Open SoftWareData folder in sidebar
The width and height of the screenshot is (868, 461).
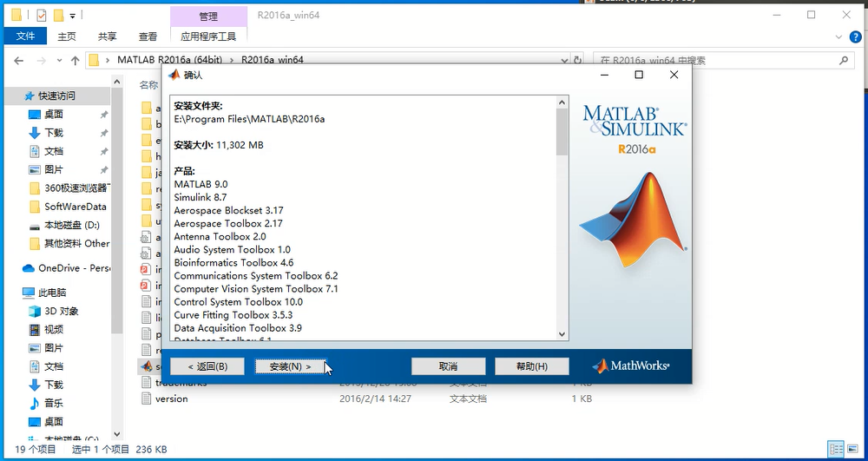tap(76, 207)
